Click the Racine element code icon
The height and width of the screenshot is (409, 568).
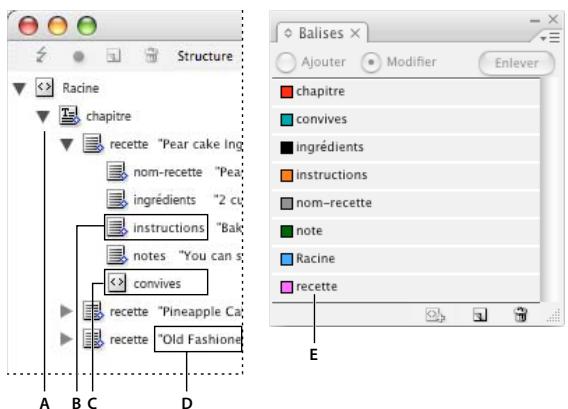coord(44,88)
